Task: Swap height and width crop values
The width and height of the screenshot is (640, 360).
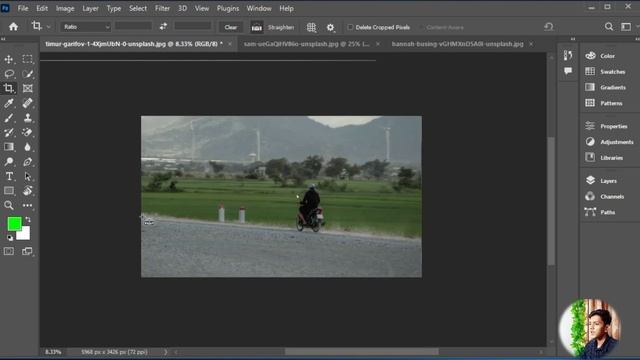Action: tap(163, 27)
